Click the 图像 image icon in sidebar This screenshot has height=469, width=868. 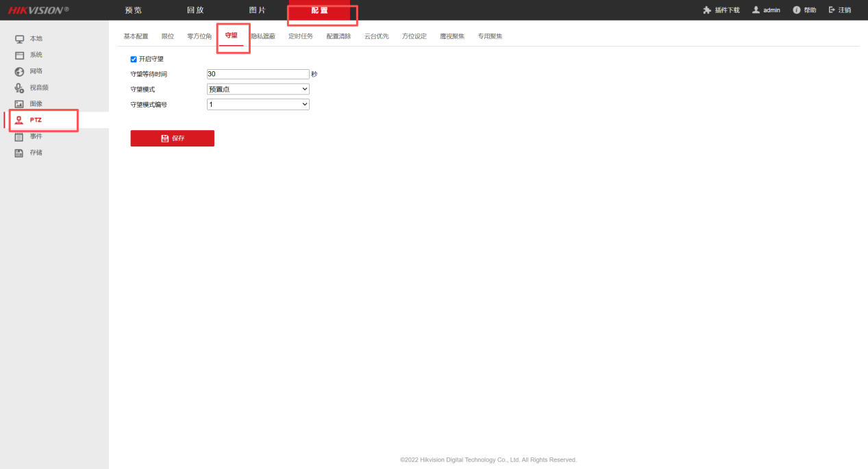click(20, 104)
